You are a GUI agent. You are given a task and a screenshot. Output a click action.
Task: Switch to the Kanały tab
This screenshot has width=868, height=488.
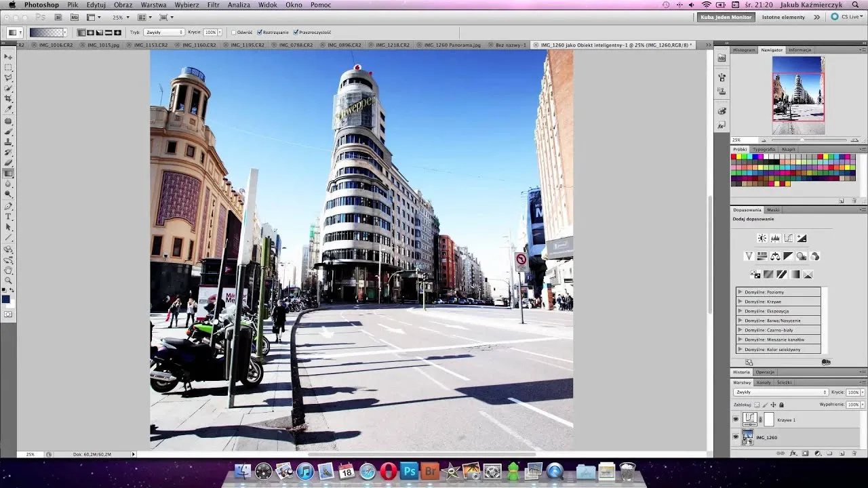click(x=764, y=382)
